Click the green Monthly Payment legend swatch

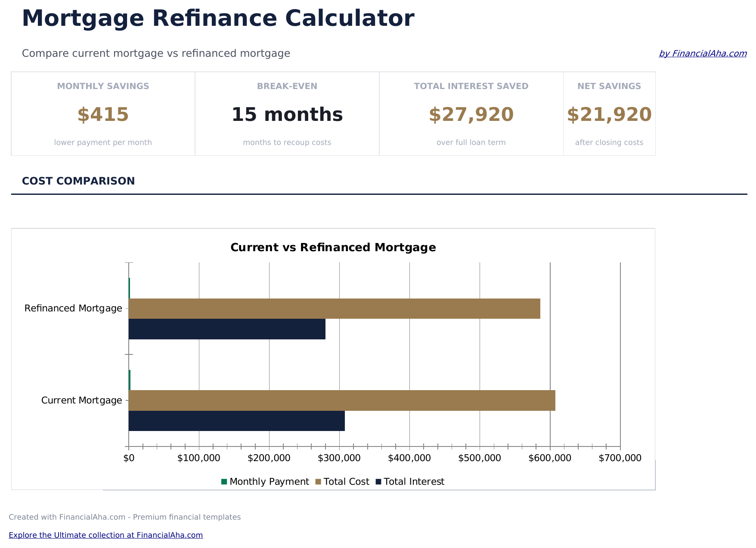224,482
